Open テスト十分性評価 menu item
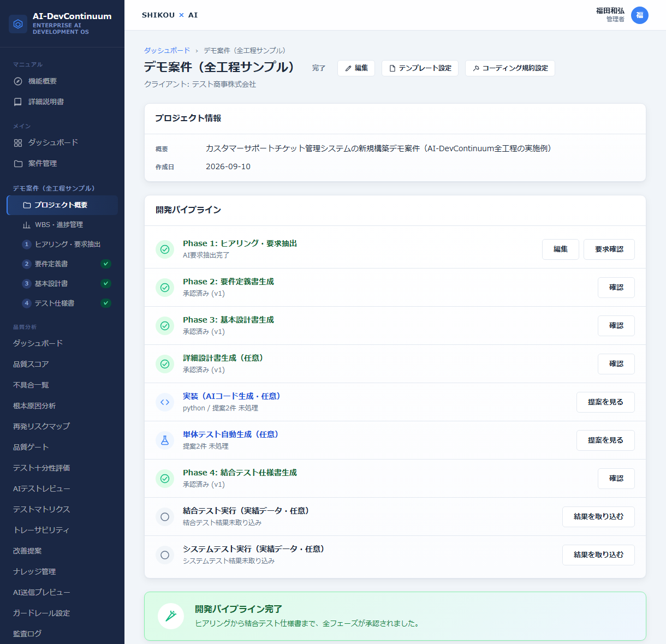 tap(62, 468)
